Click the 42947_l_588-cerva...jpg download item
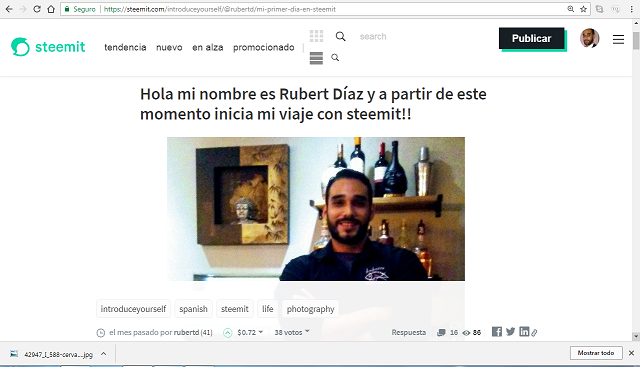 [x=58, y=354]
